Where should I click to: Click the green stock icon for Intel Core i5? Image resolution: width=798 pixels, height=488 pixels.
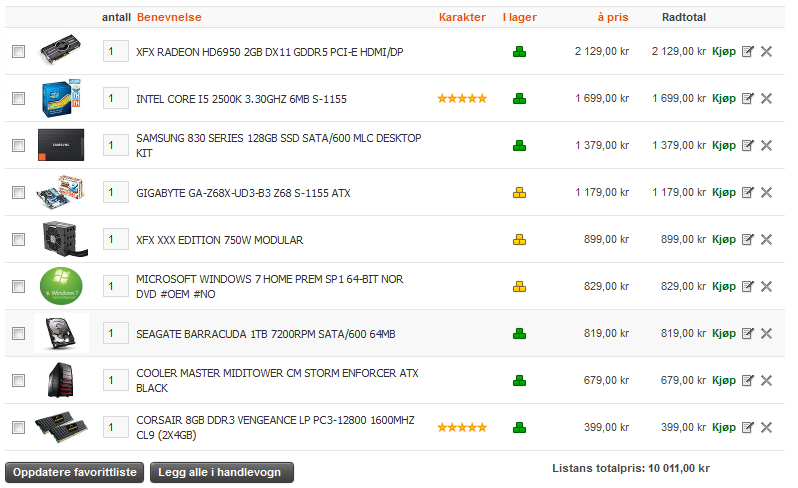pyautogui.click(x=519, y=98)
